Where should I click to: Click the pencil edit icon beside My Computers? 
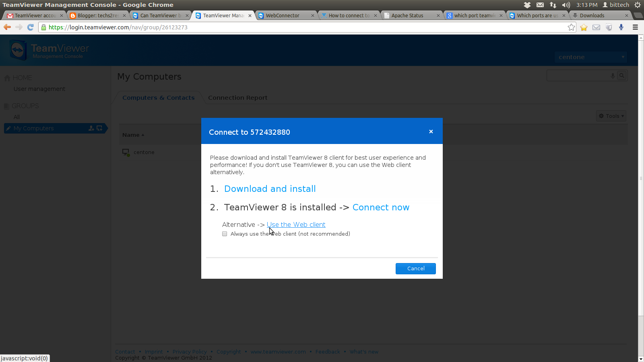[8, 128]
